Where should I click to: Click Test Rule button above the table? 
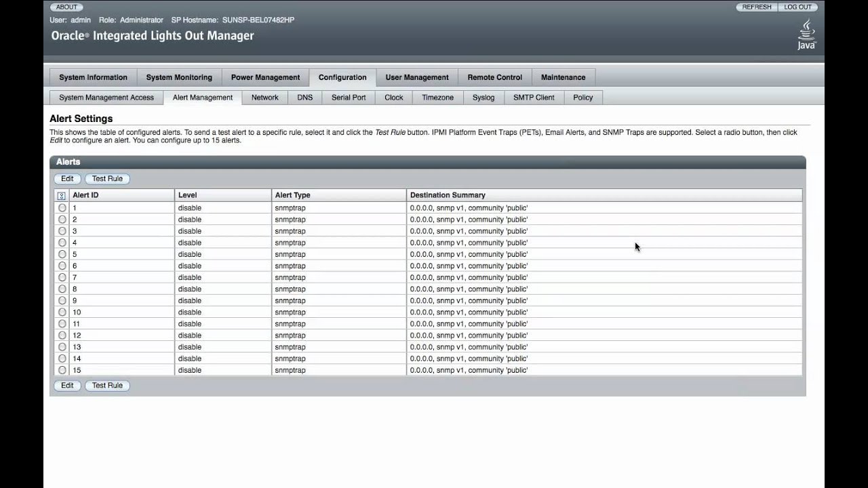tap(107, 179)
